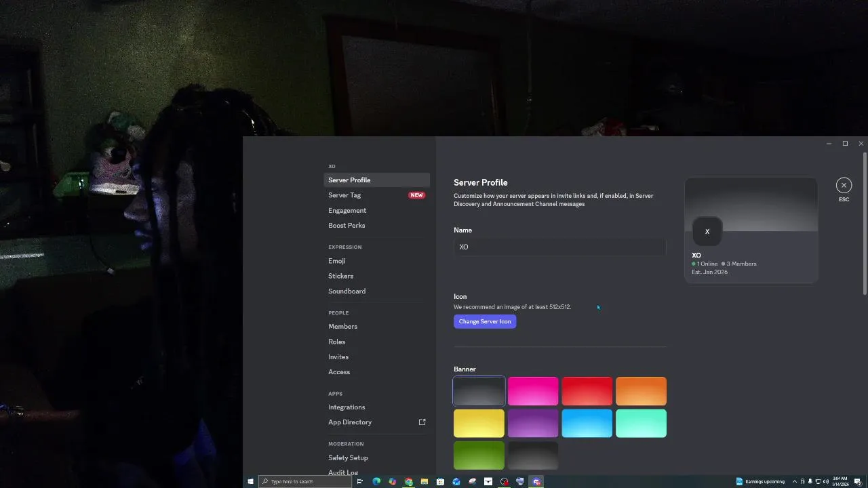Open App Directory external link icon

(x=422, y=422)
